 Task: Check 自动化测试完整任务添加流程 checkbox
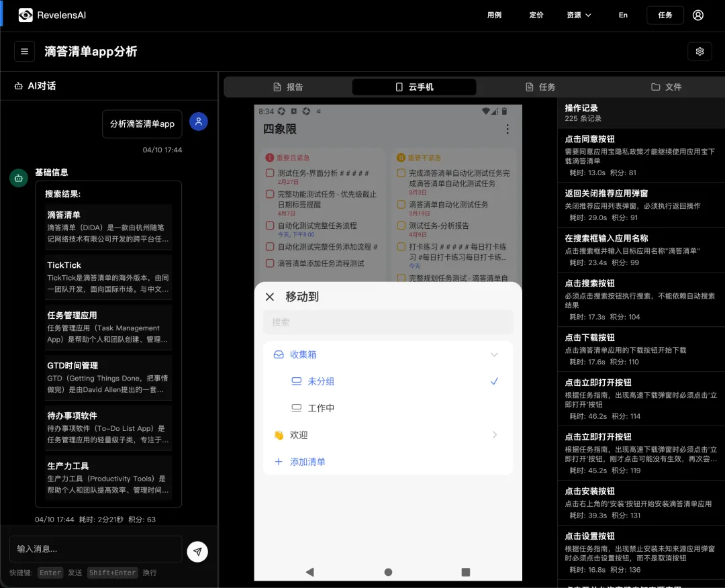(270, 247)
